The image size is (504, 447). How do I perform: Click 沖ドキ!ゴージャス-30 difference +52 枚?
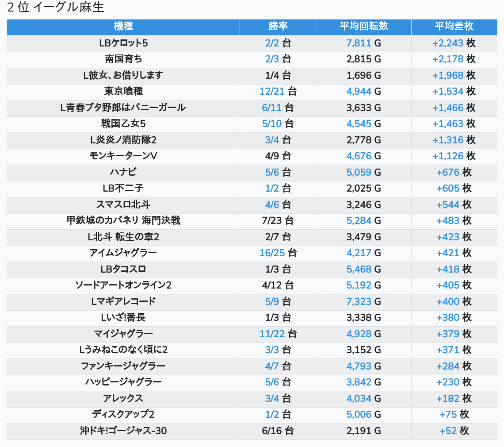point(454,431)
